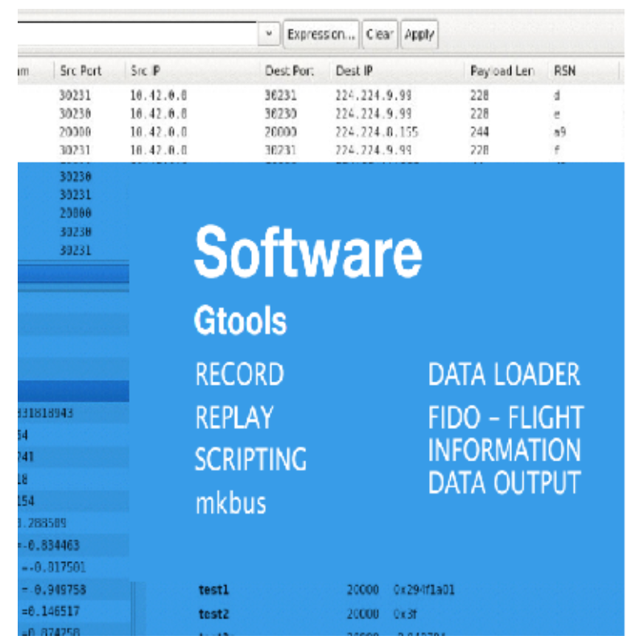The height and width of the screenshot is (644, 644).
Task: Sort by the RSN column header
Action: tap(565, 71)
